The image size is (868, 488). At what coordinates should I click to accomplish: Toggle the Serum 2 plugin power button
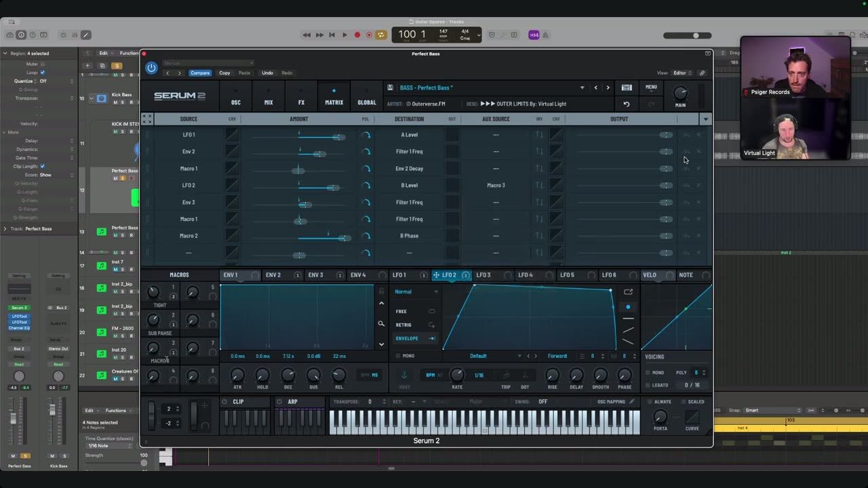[151, 68]
